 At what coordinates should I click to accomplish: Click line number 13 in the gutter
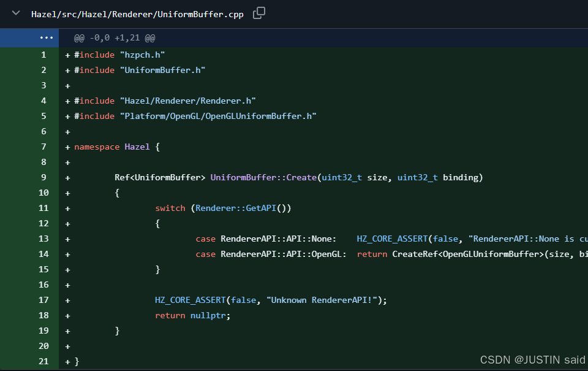tap(43, 239)
